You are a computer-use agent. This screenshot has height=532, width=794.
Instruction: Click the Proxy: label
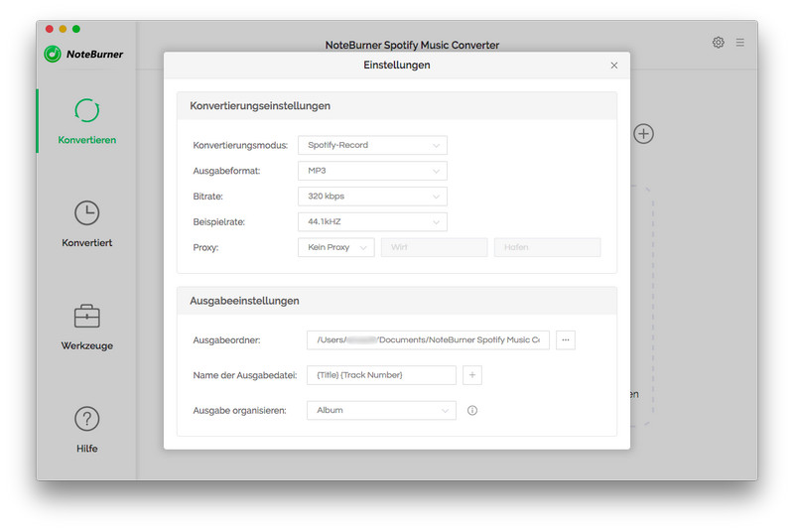click(x=205, y=247)
